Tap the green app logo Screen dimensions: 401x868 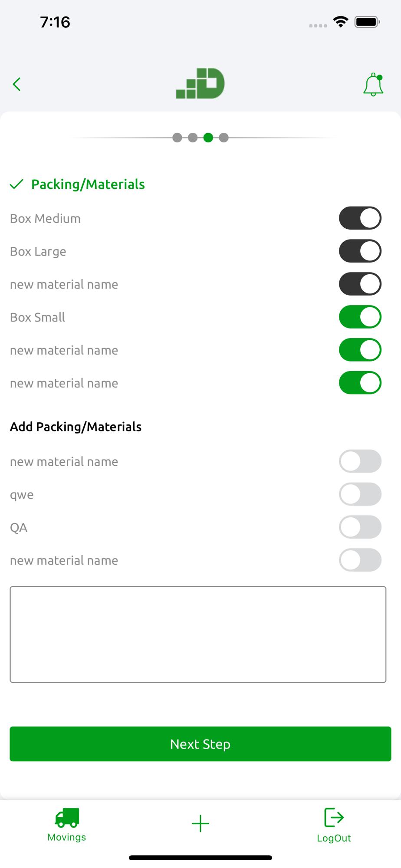[200, 83]
